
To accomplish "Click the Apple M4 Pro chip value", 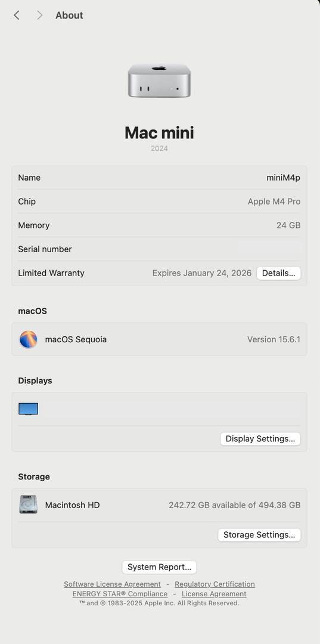I will 274,202.
